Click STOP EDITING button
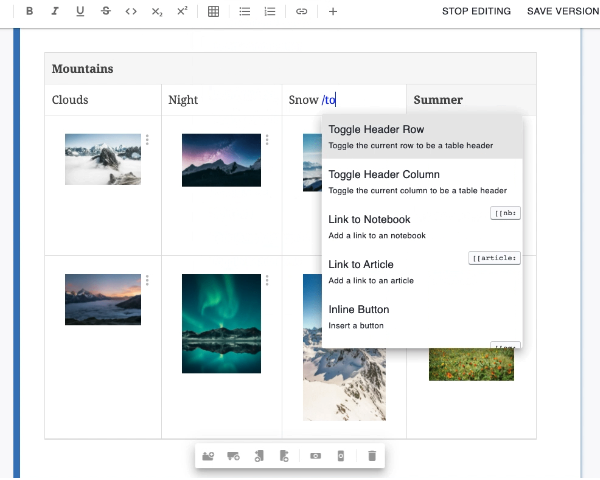This screenshot has height=480, width=600. pyautogui.click(x=476, y=12)
